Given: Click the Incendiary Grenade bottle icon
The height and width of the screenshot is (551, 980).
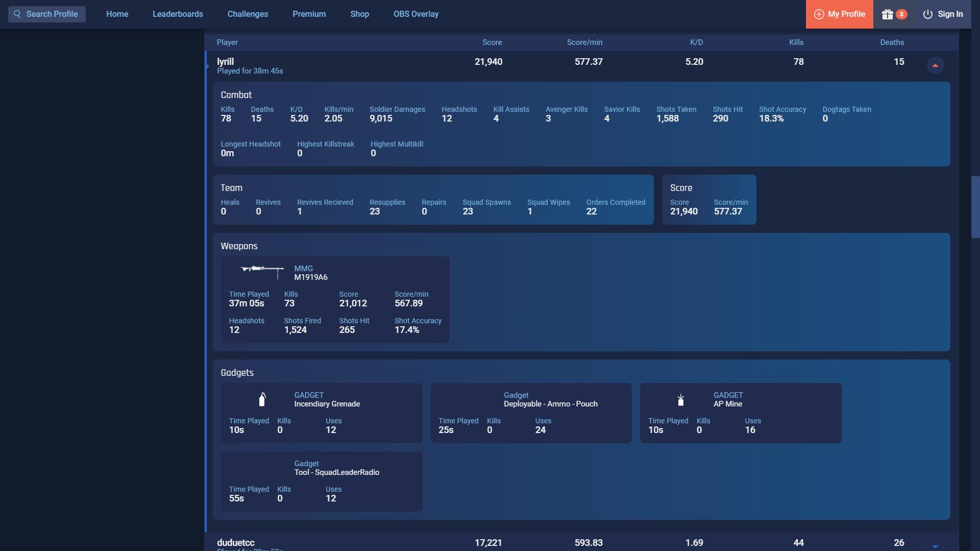Looking at the screenshot, I should click(x=262, y=399).
